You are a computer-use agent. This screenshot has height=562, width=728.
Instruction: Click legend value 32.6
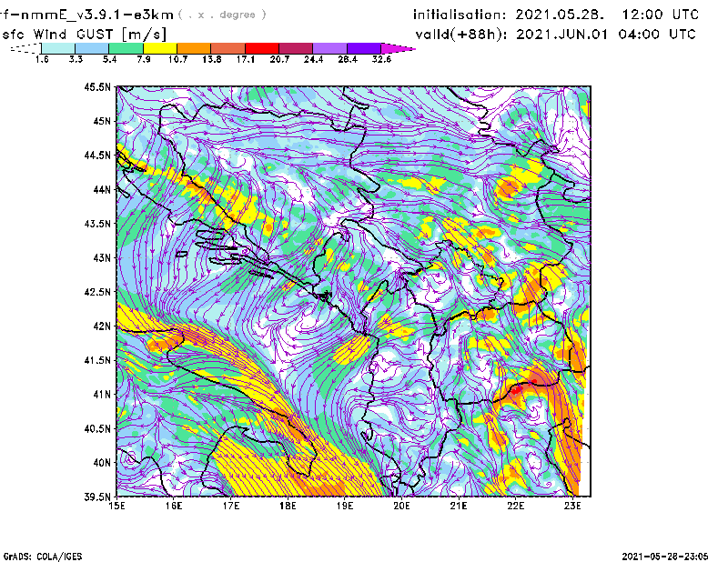tap(381, 59)
